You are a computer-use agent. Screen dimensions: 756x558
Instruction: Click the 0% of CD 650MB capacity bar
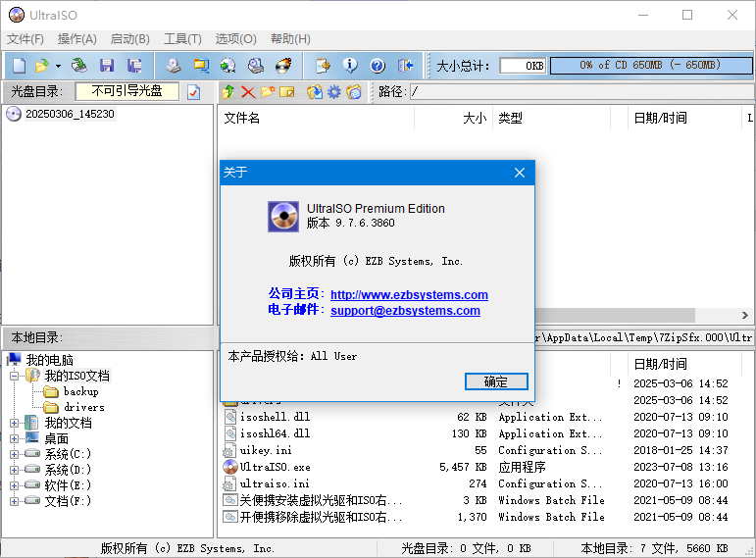click(x=650, y=65)
